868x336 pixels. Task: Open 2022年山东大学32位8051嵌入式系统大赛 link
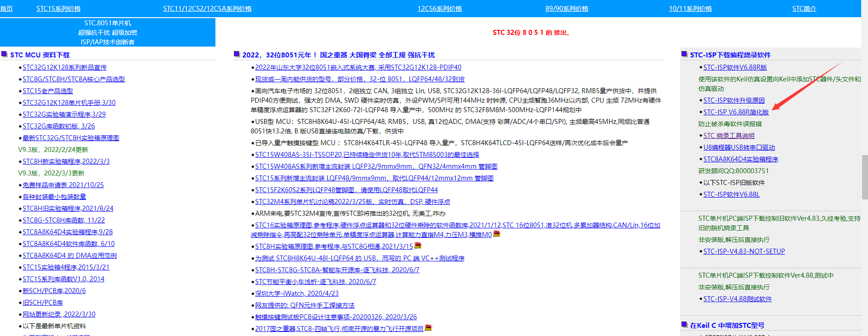358,67
